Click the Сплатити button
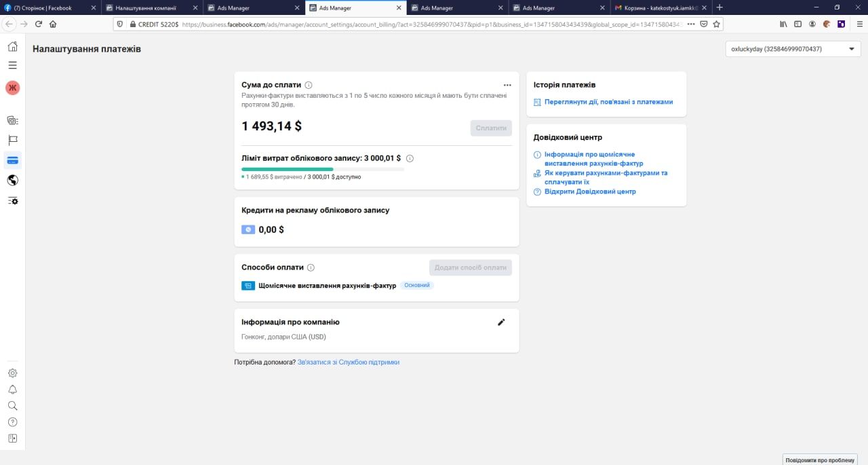The width and height of the screenshot is (868, 465). (491, 128)
